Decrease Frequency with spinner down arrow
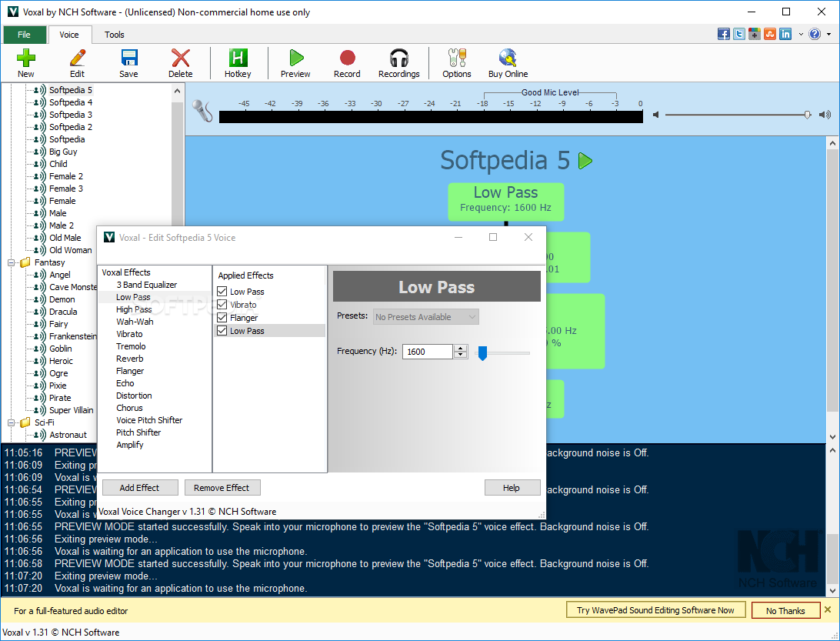Image resolution: width=840 pixels, height=641 pixels. tap(460, 355)
